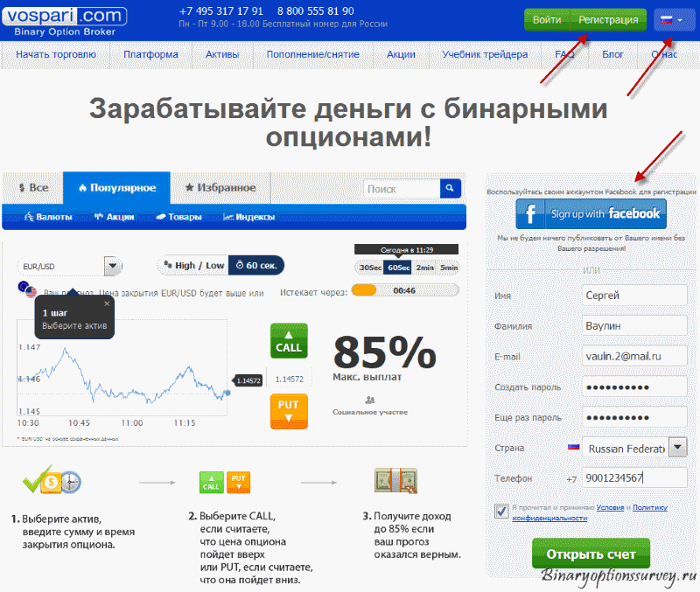This screenshot has width=700, height=592.
Task: Choose 5min expiry time
Action: tap(449, 268)
